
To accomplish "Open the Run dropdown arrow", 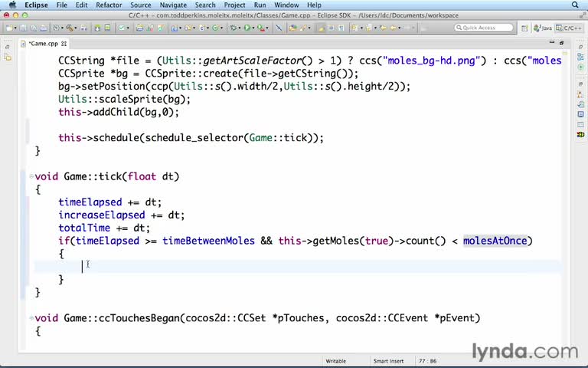I will tap(253, 28).
